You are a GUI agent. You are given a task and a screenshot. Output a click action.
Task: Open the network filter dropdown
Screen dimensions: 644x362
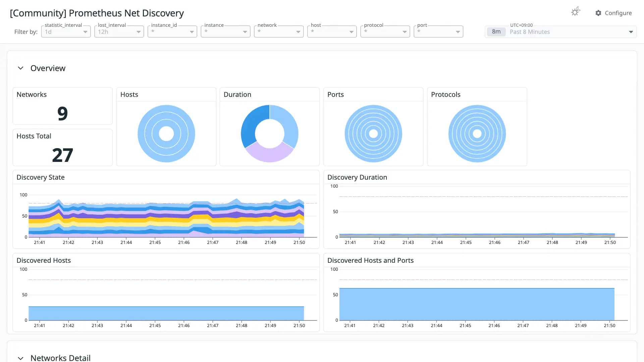tap(279, 32)
